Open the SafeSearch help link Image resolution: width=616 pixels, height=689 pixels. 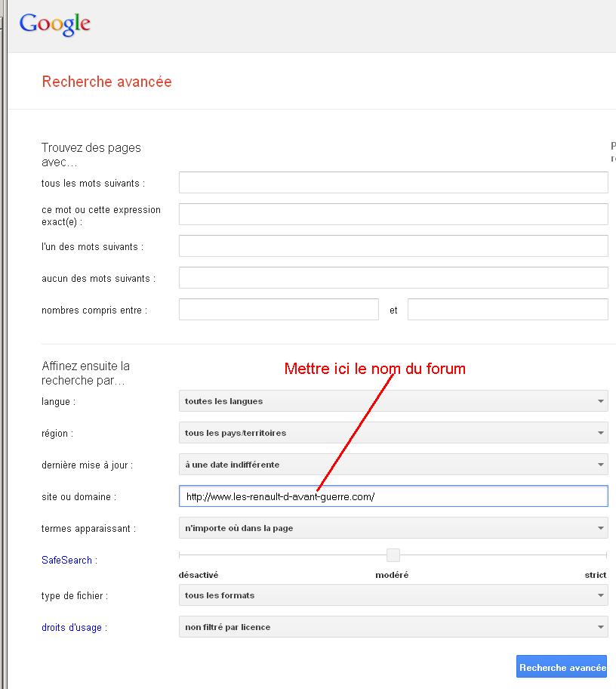click(x=66, y=560)
